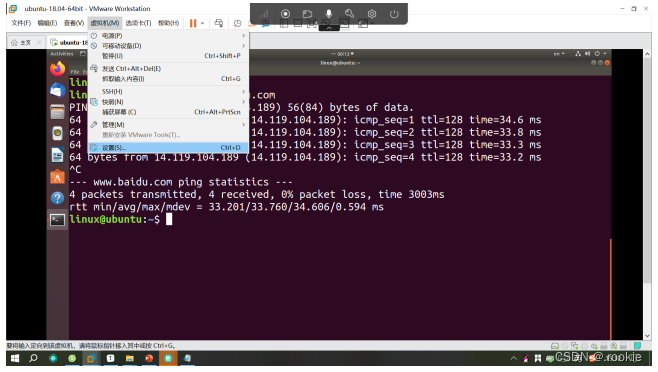
Task: Open the Help icon in the Ubuntu dock
Action: 57,198
